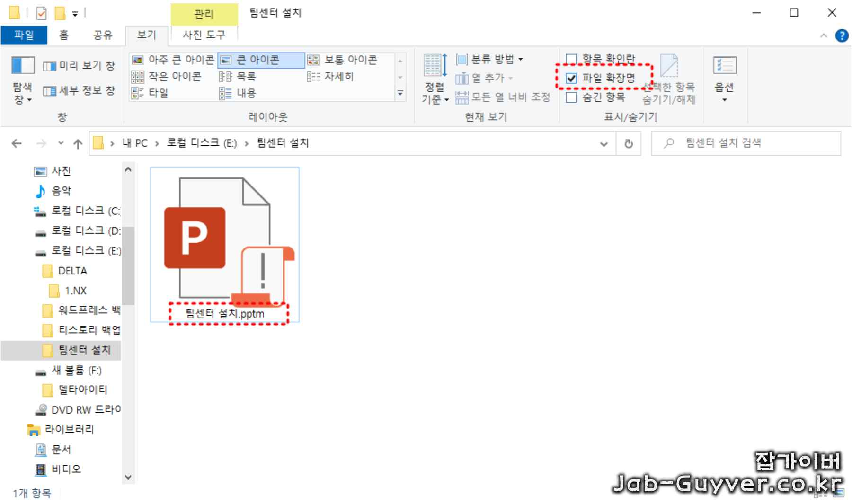Screen dimensions: 852x504
Task: Click New folder icon in quick access toolbar
Action: tap(60, 13)
